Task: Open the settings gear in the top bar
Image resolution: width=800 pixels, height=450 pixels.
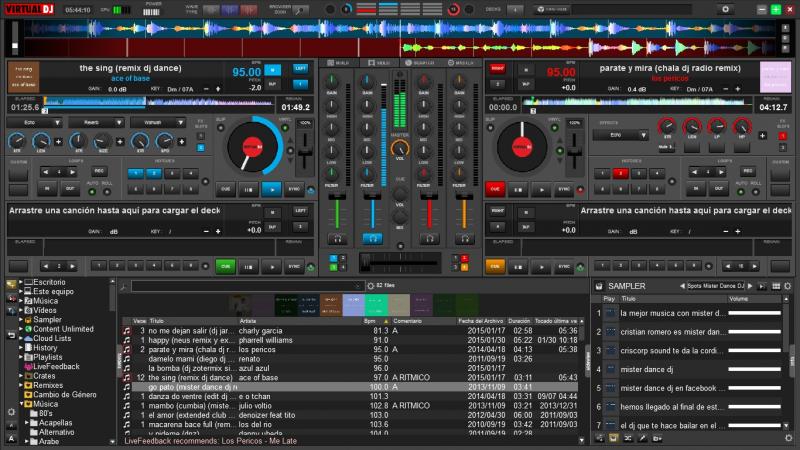Action: (x=726, y=9)
